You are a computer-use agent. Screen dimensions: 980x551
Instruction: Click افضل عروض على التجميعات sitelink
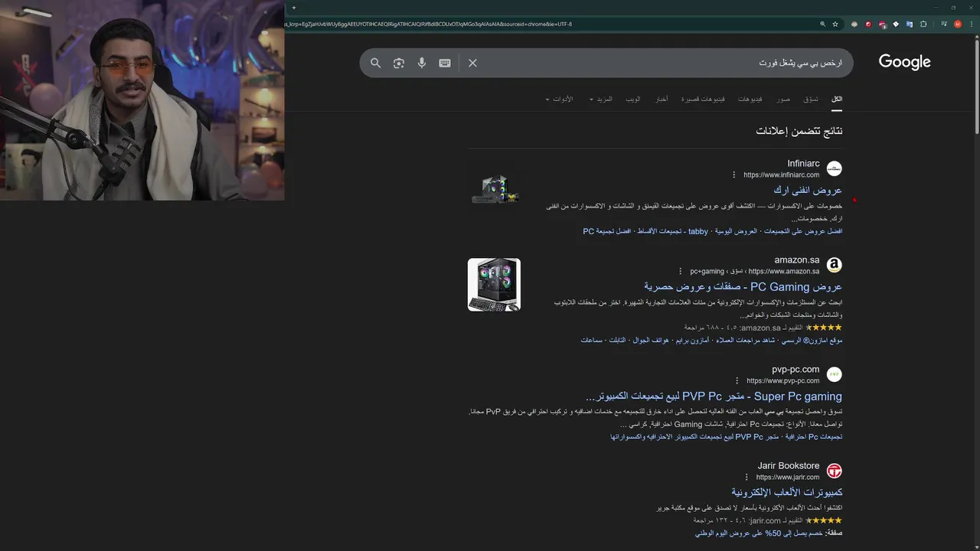803,231
